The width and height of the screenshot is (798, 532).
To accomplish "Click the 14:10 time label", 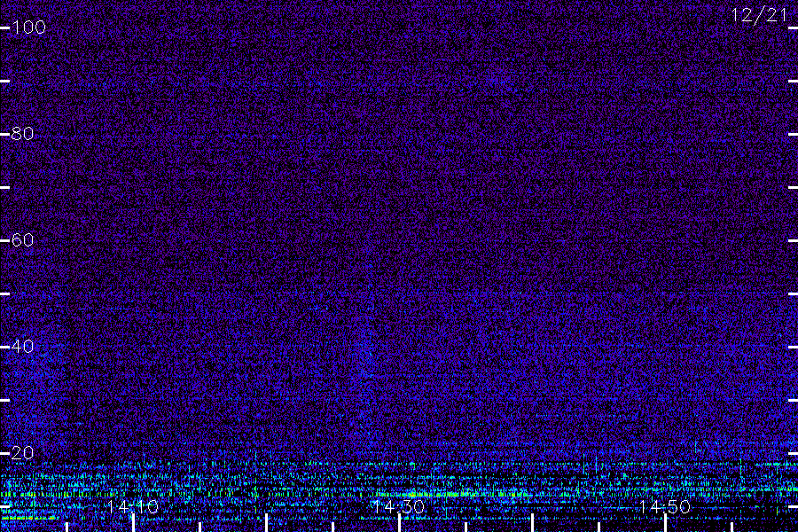I will coord(133,506).
